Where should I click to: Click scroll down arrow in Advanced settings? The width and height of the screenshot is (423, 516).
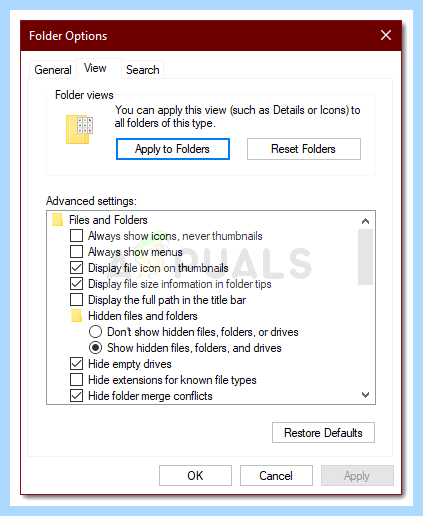(365, 395)
